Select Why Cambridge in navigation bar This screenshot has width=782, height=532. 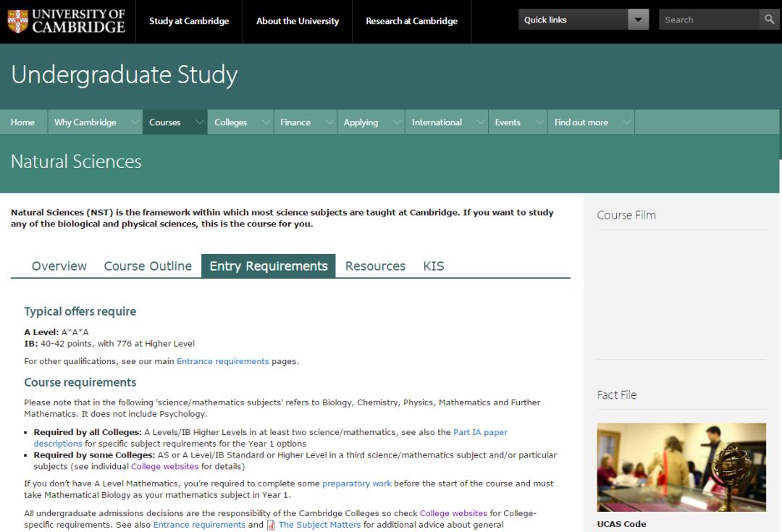(x=85, y=122)
